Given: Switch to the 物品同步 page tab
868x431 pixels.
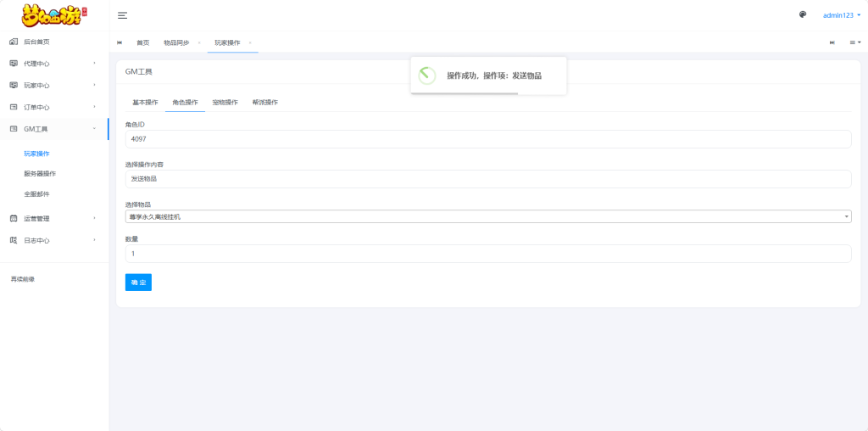Looking at the screenshot, I should click(x=176, y=42).
